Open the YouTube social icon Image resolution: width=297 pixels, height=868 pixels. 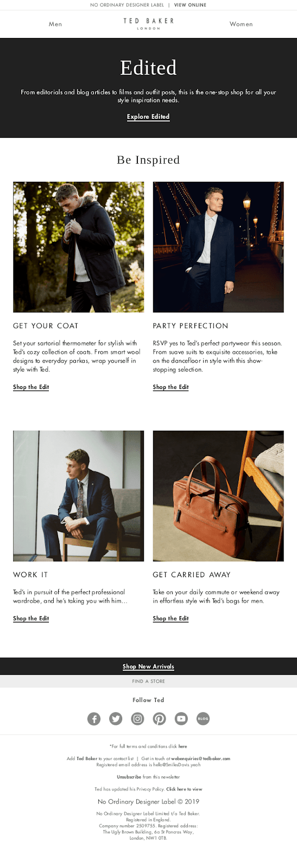pos(181,719)
